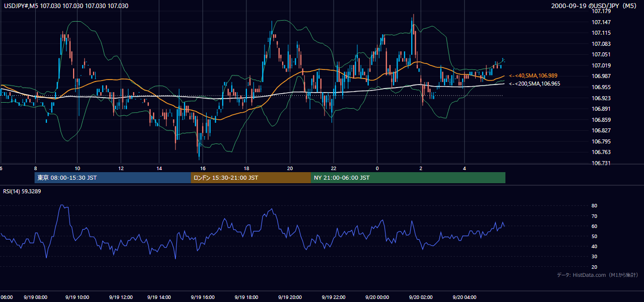Click price axis value 106.795
The height and width of the screenshot is (302, 644).
[x=602, y=141]
